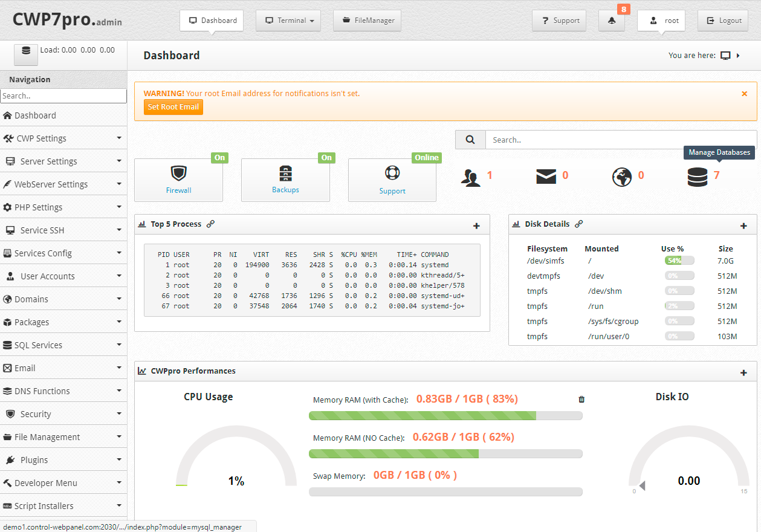The image size is (761, 532).
Task: Toggle the Top 5 Process panel plus
Action: [476, 226]
